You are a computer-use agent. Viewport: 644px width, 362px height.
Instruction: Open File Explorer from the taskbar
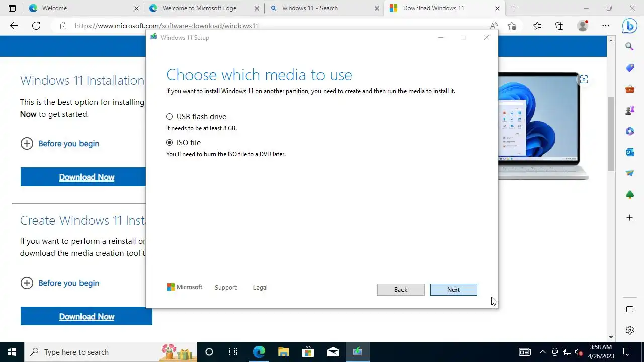tap(283, 352)
